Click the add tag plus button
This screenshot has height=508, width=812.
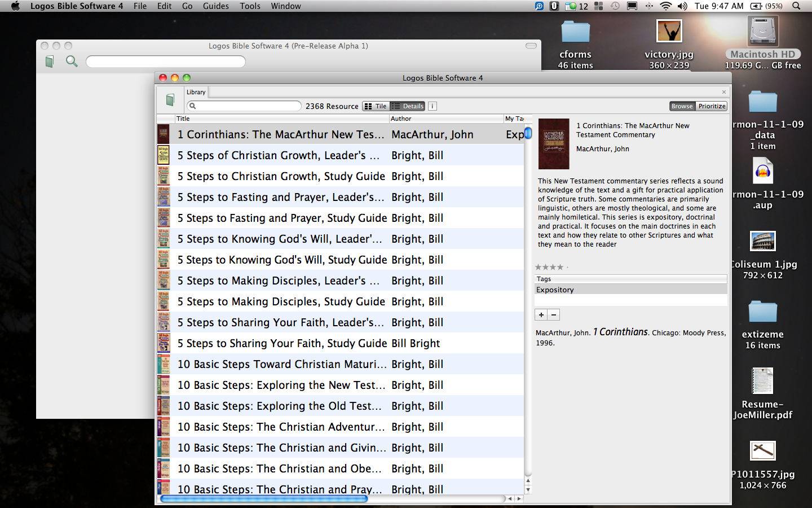(541, 315)
